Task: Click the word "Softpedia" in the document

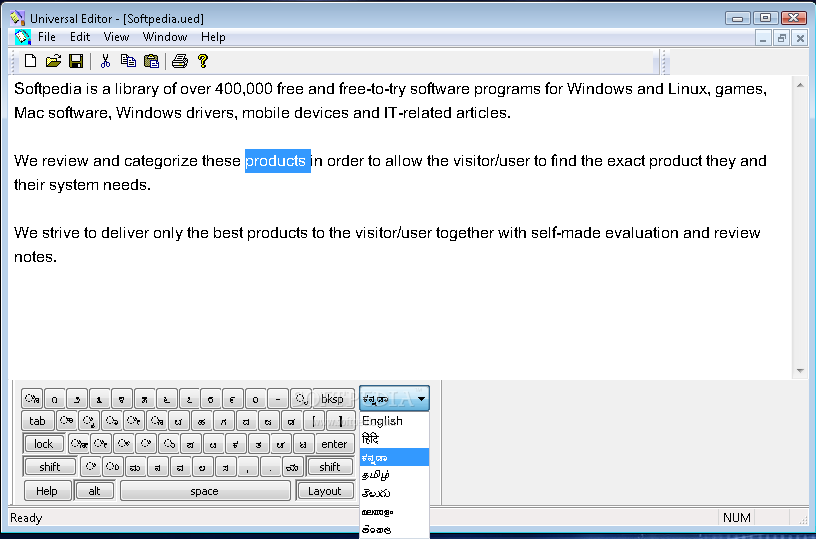Action: pos(48,89)
